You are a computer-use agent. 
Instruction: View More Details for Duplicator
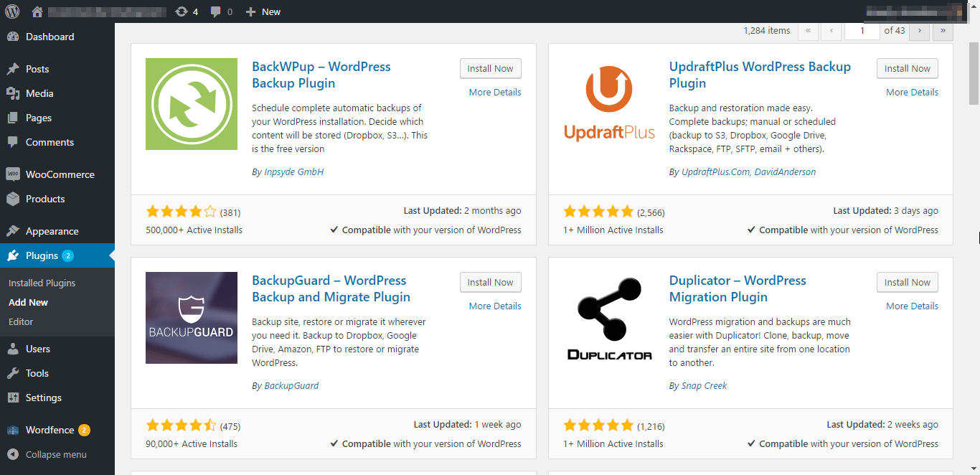tap(912, 306)
